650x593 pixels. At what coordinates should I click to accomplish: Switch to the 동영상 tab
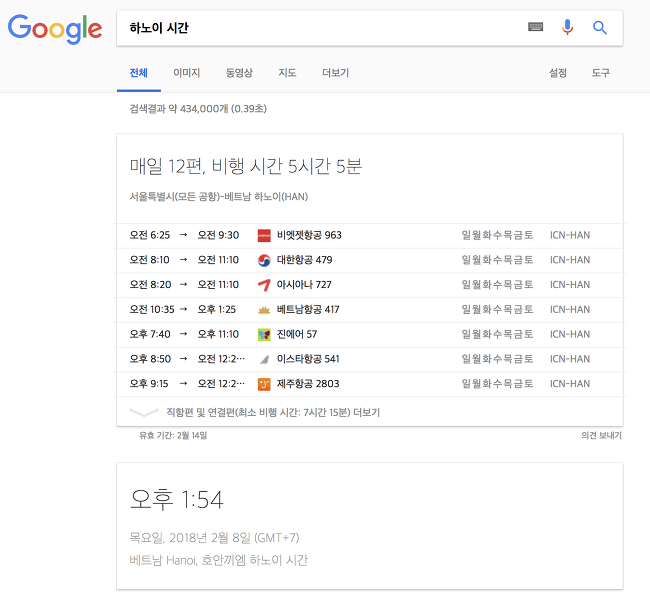pyautogui.click(x=239, y=73)
